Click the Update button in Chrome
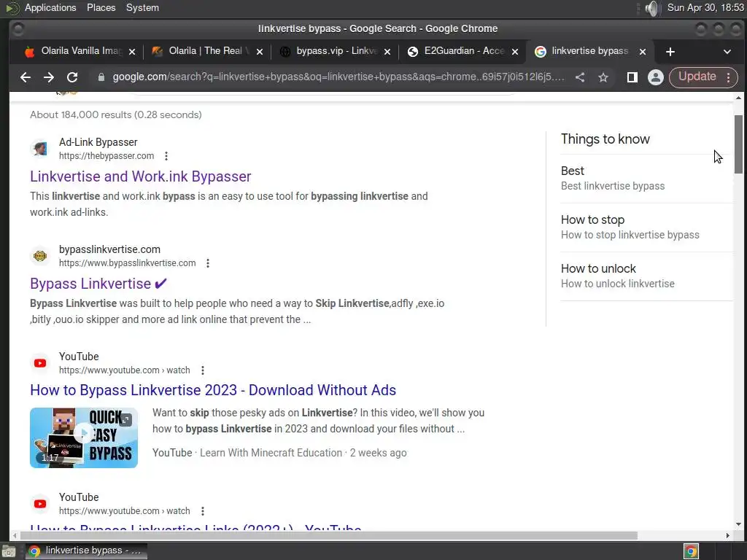Image resolution: width=747 pixels, height=560 pixels. point(697,77)
